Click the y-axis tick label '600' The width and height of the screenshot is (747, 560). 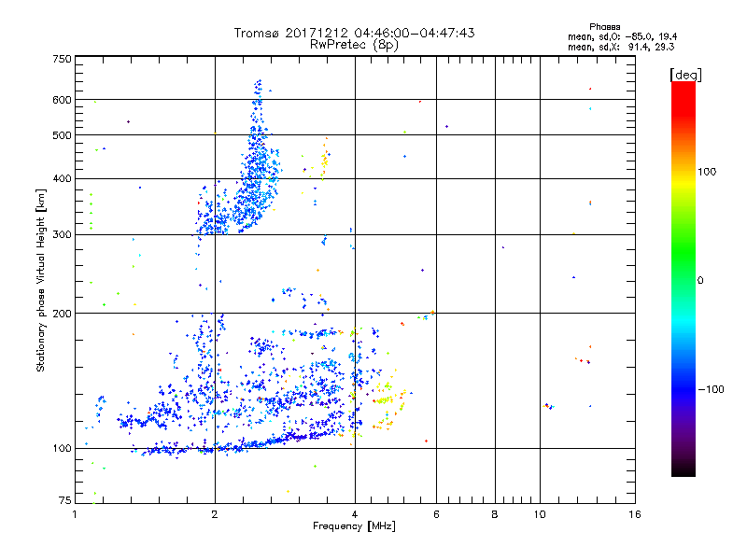[62, 100]
